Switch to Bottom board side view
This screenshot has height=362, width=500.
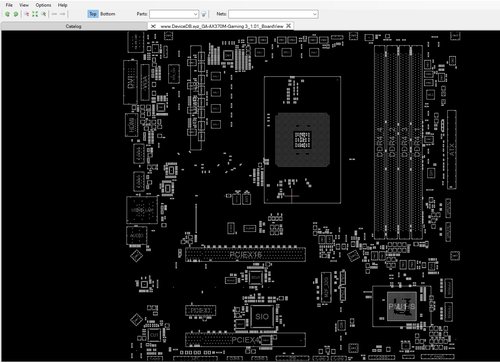click(x=108, y=14)
